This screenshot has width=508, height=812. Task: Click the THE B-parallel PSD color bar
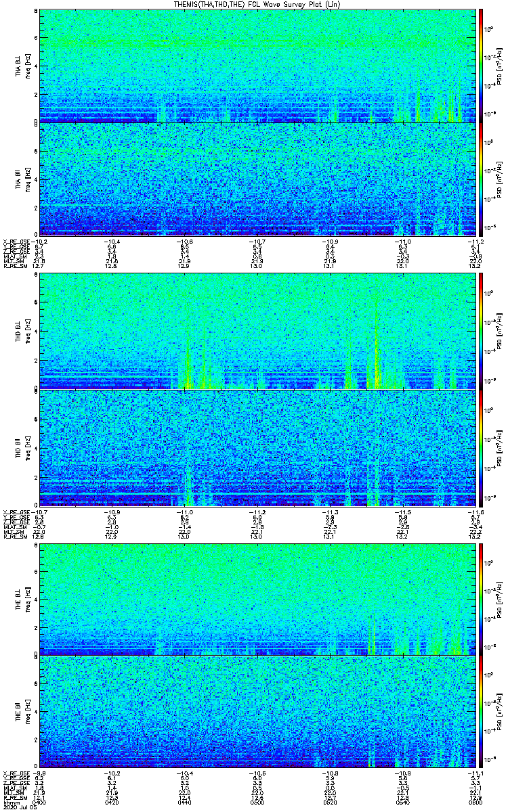point(481,710)
